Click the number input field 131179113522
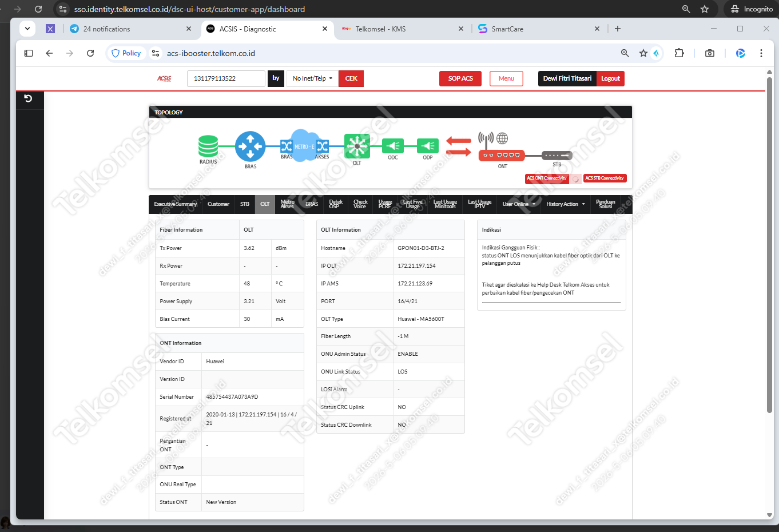 pos(226,78)
